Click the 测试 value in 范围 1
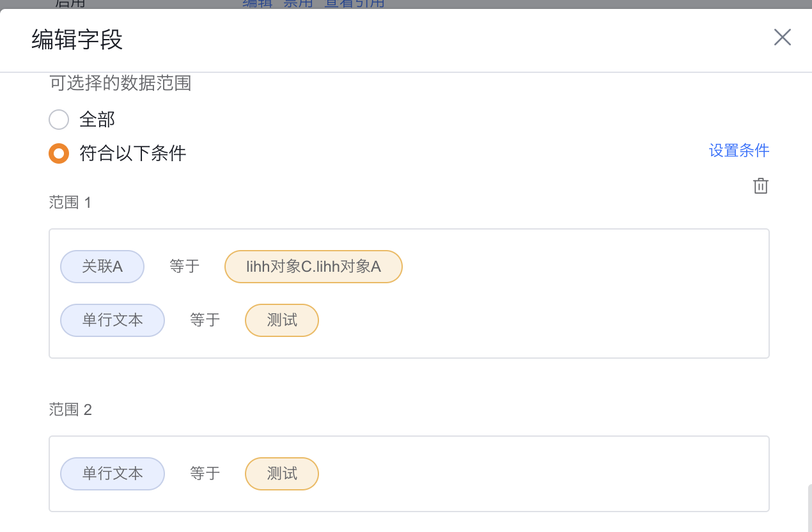 (x=282, y=320)
